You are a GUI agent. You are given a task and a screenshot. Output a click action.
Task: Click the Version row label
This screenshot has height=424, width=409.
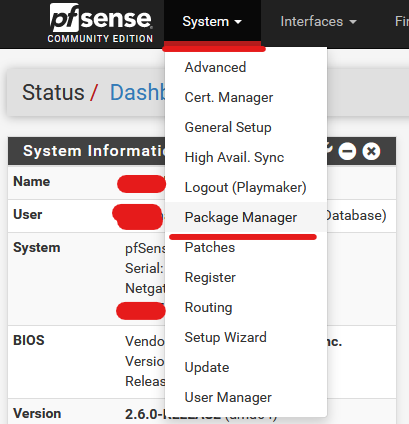coord(37,414)
